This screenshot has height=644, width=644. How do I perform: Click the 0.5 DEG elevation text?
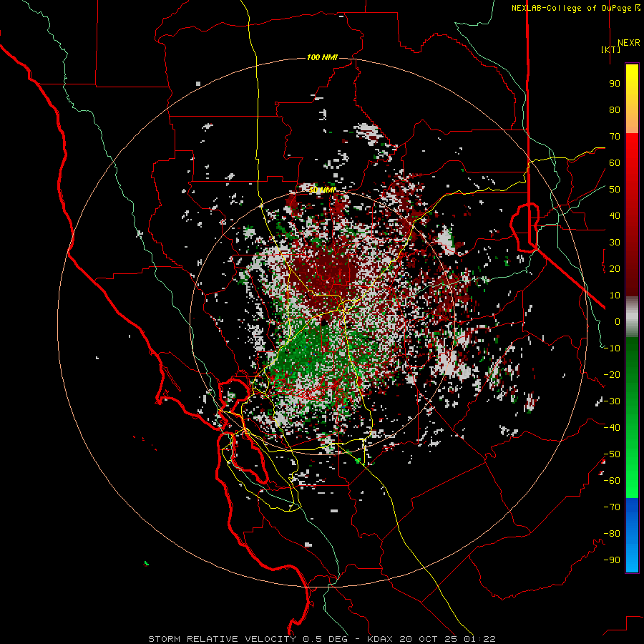[x=326, y=639]
